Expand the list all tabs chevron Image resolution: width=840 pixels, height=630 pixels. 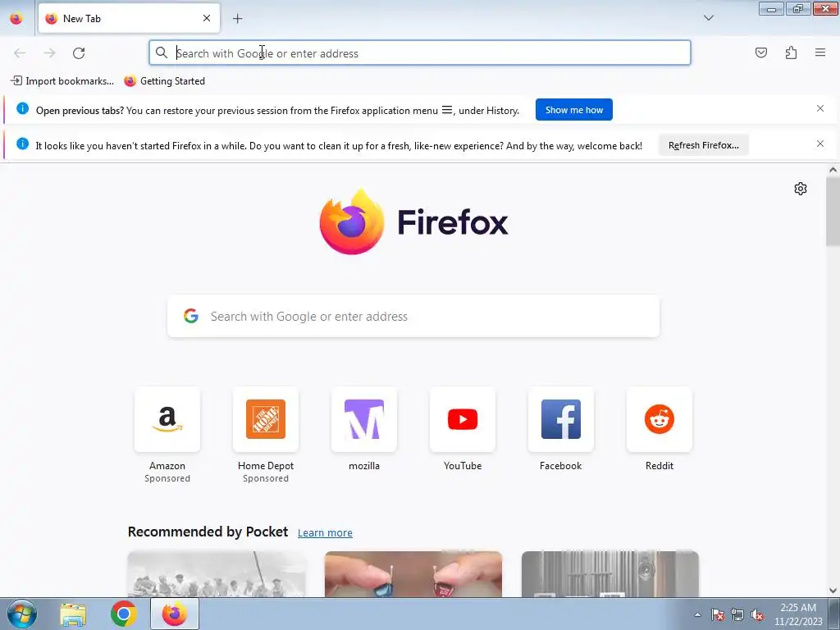click(x=708, y=18)
